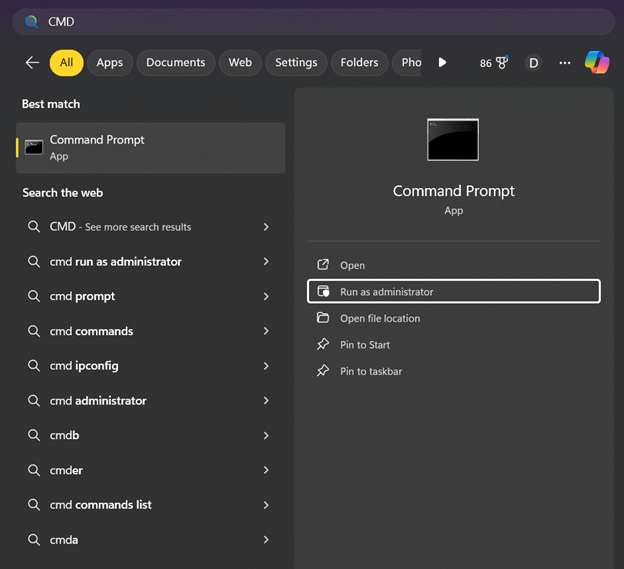
Task: Click Open in the Command Prompt panel
Action: pos(454,265)
